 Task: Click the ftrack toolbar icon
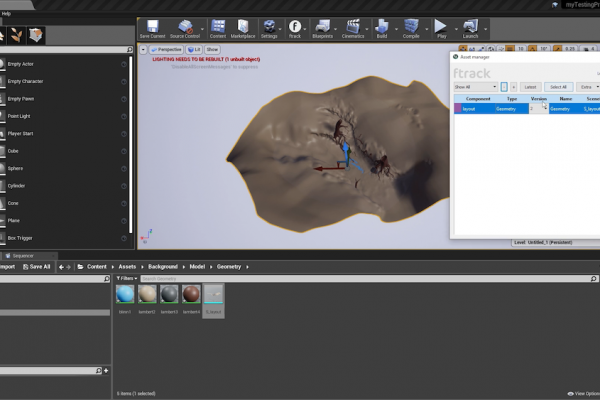pos(295,29)
